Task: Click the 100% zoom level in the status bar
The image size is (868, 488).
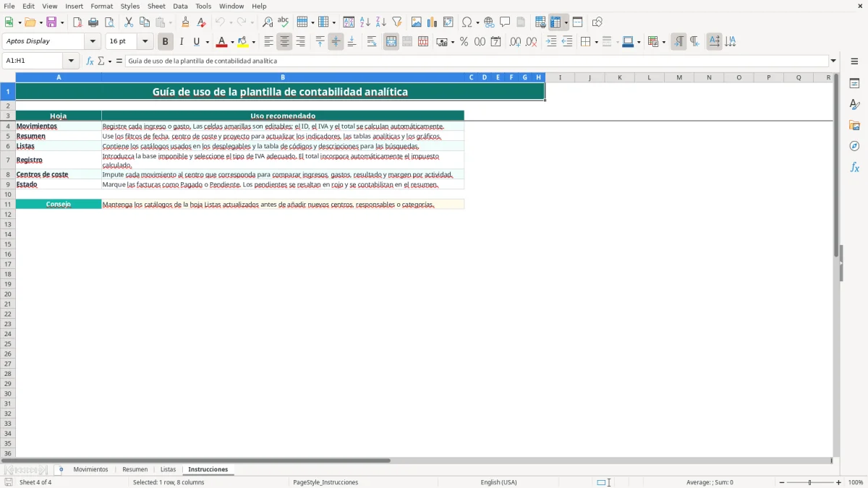Action: tap(856, 482)
